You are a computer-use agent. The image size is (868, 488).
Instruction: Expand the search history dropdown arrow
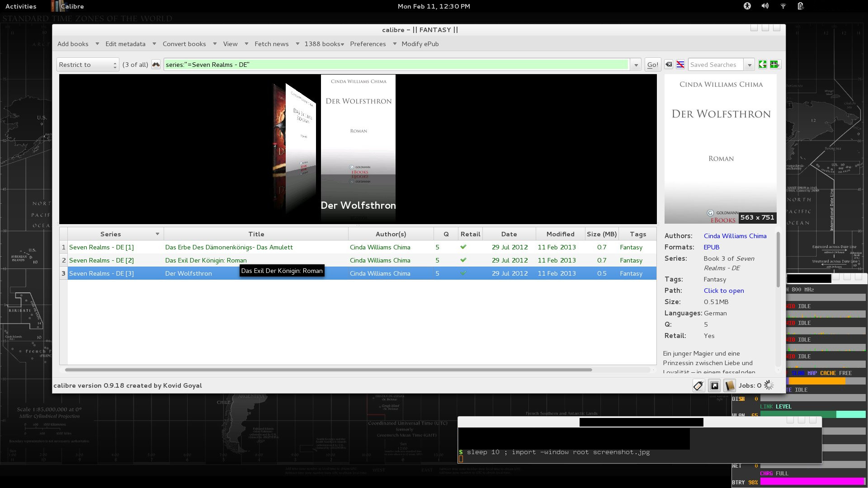click(636, 65)
